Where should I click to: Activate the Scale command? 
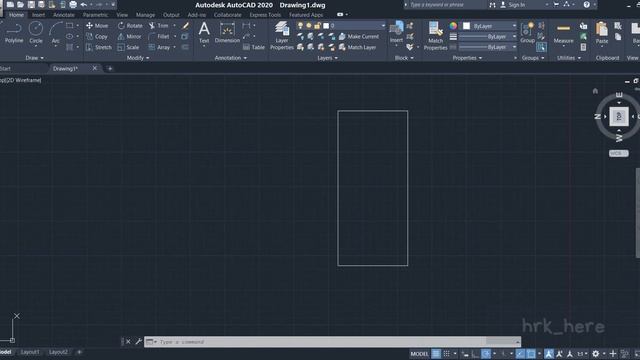tap(128, 47)
